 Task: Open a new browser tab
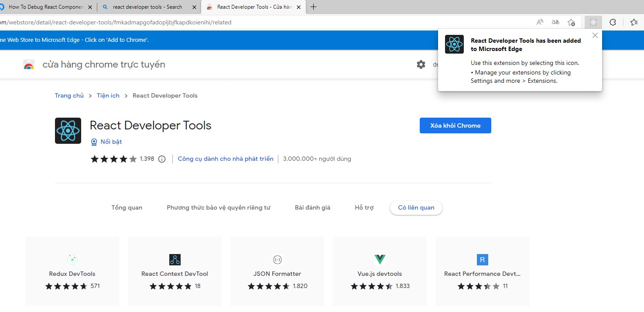click(x=313, y=7)
